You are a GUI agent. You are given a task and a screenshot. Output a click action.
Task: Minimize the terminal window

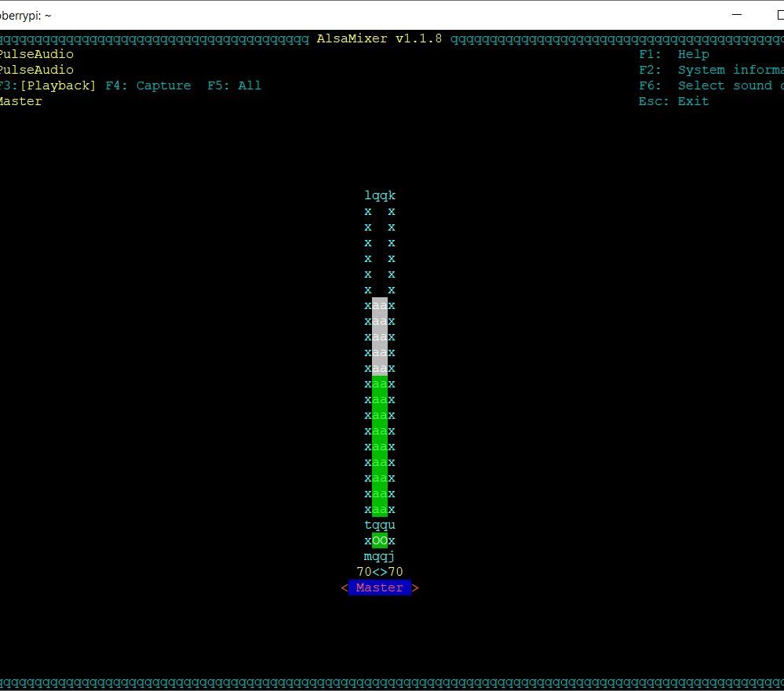click(x=736, y=15)
